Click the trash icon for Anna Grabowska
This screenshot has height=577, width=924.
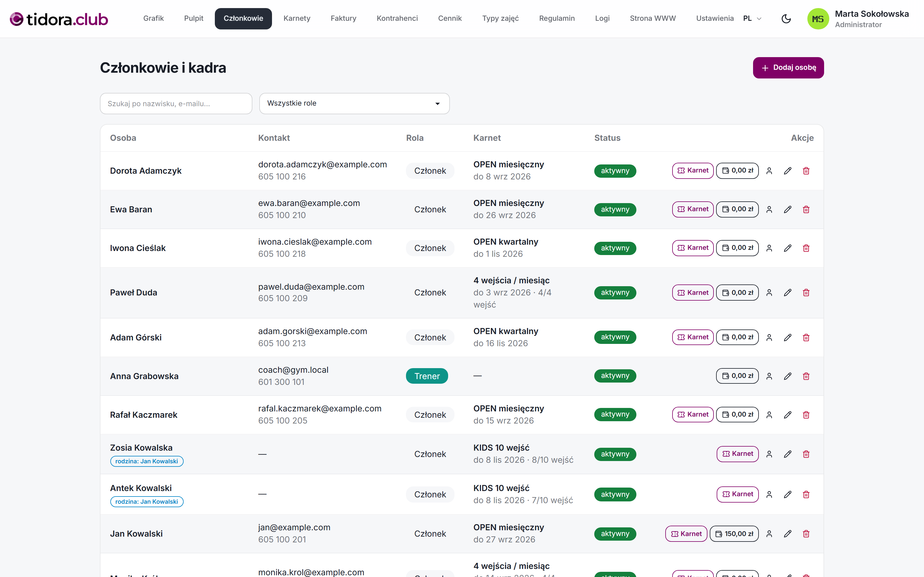(806, 376)
